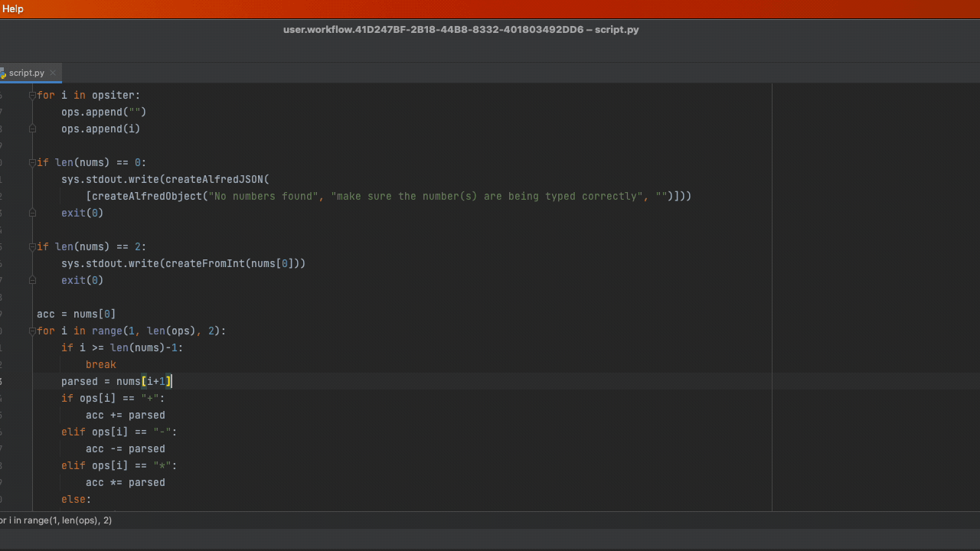Image resolution: width=980 pixels, height=551 pixels.
Task: Click the word "opsiter" in the loop header
Action: (x=113, y=95)
